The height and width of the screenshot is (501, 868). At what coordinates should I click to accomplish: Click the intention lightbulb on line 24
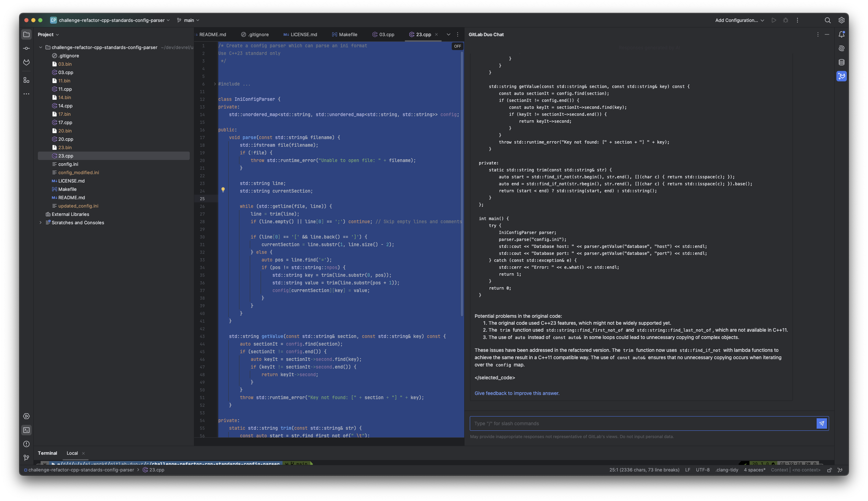pos(223,190)
